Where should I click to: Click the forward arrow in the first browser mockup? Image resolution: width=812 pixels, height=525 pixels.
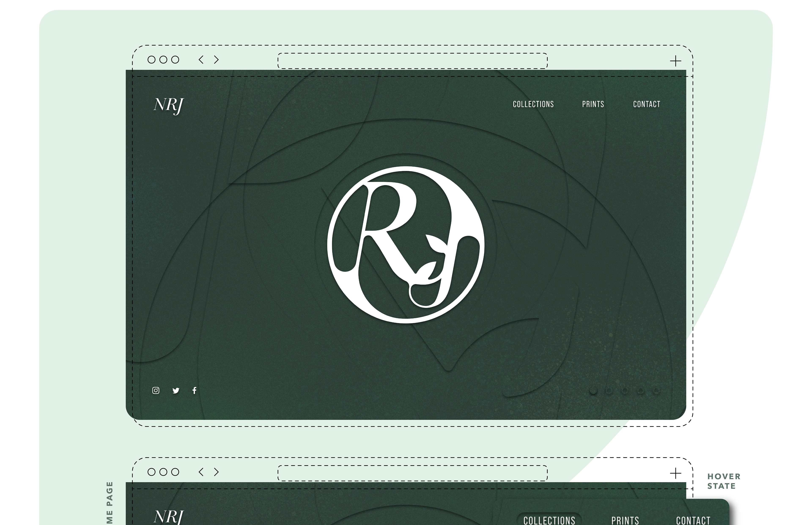pyautogui.click(x=216, y=60)
